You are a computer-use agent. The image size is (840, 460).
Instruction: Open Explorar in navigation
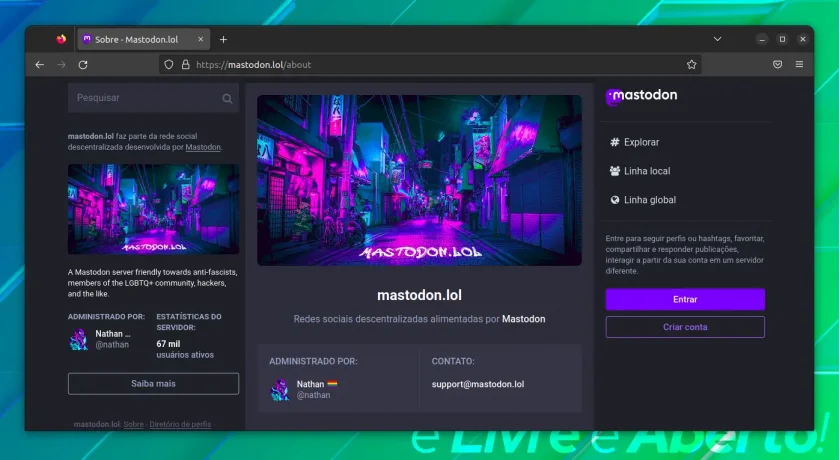coord(634,142)
